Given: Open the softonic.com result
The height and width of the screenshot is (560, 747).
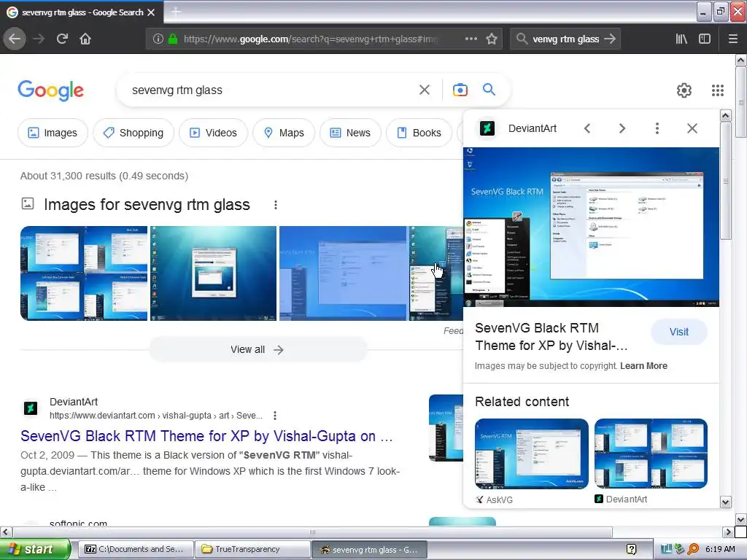Looking at the screenshot, I should point(79,523).
